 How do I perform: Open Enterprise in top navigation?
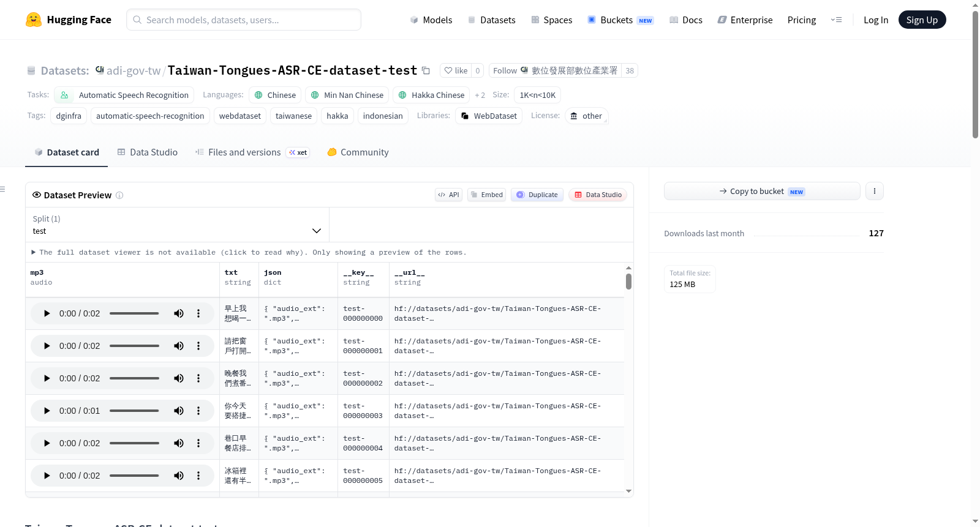pos(745,20)
